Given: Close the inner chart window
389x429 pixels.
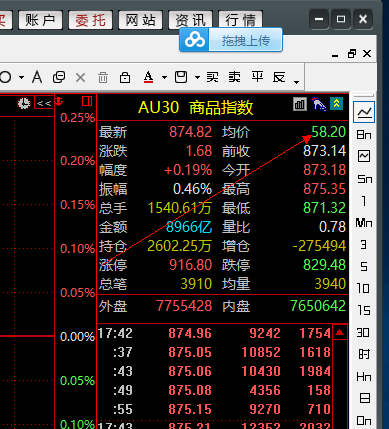Looking at the screenshot, I should pos(367,53).
